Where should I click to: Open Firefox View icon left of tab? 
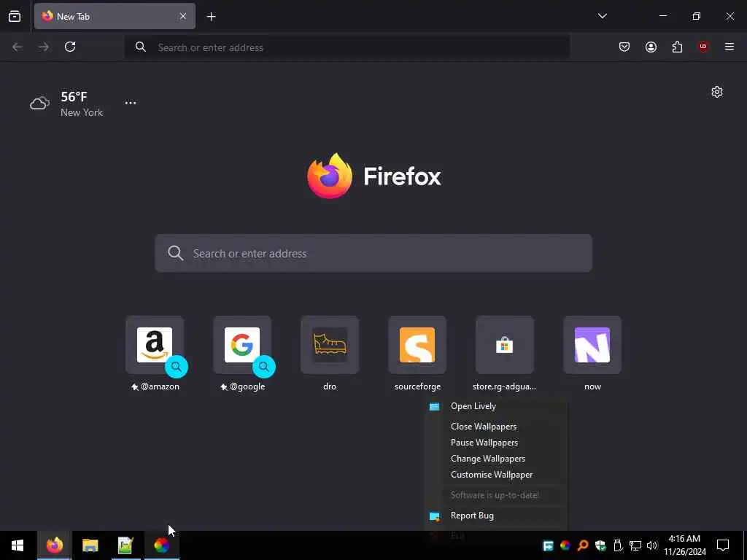(x=15, y=16)
